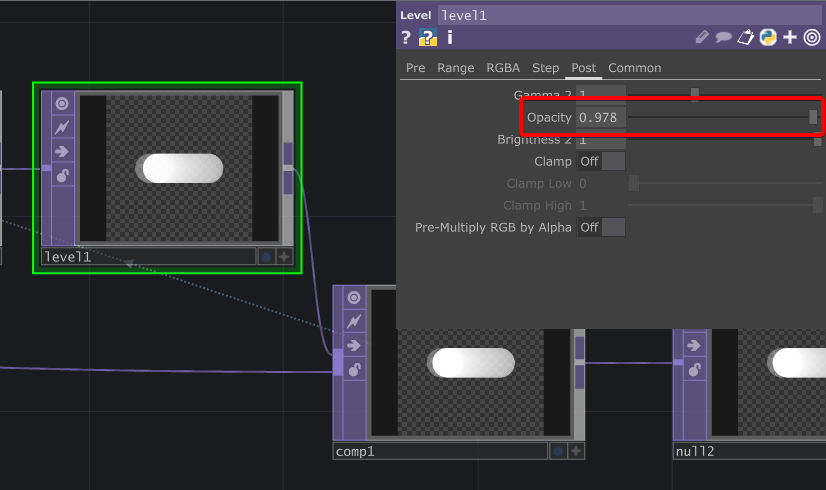Click the input connector of null2 node
This screenshot has height=490, width=826.
(x=678, y=362)
